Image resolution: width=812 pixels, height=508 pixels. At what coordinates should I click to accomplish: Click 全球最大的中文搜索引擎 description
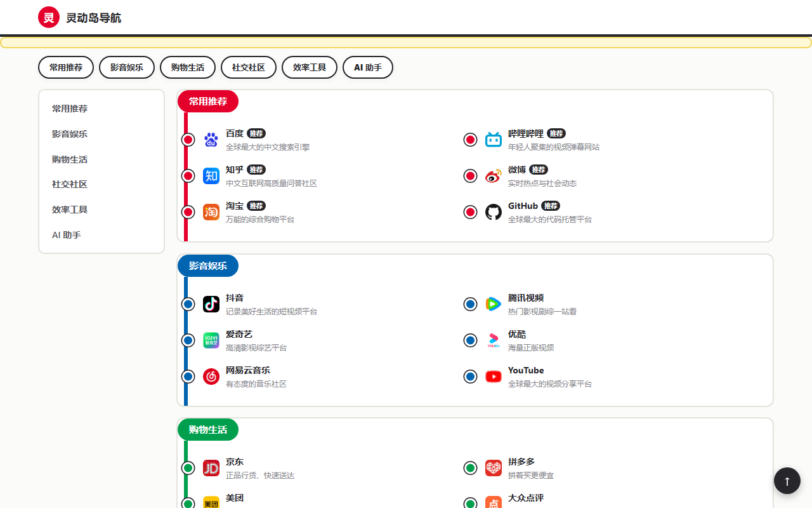click(x=268, y=147)
